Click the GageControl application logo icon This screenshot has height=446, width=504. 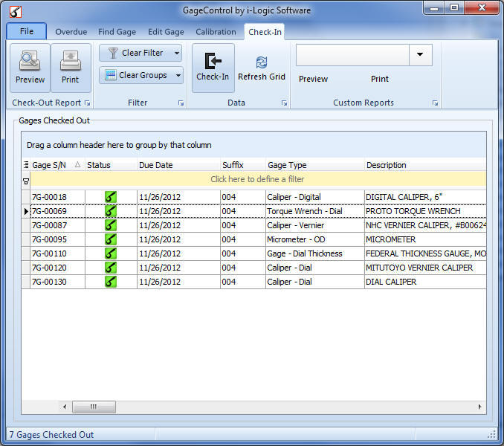point(14,10)
